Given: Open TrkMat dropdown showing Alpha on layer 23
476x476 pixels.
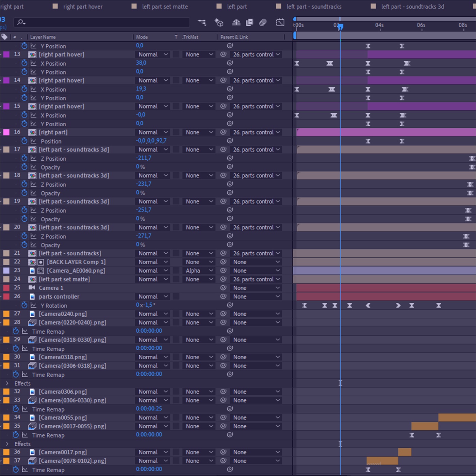Looking at the screenshot, I should [x=199, y=271].
